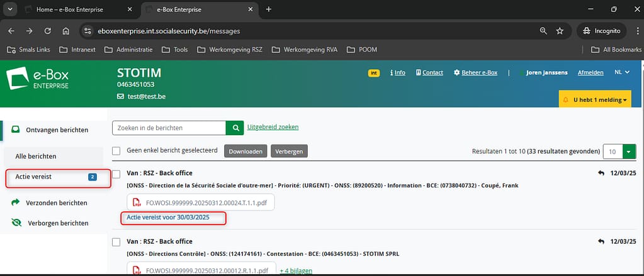Click reply arrow on Coupé, Frank message
Viewport: 644px width, 276px height.
pyautogui.click(x=601, y=174)
